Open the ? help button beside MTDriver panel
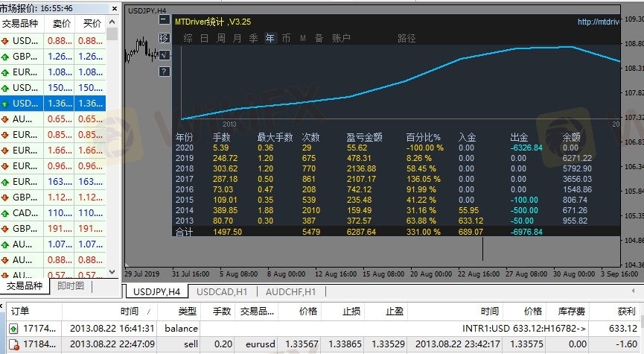The image size is (644, 354). [x=164, y=72]
